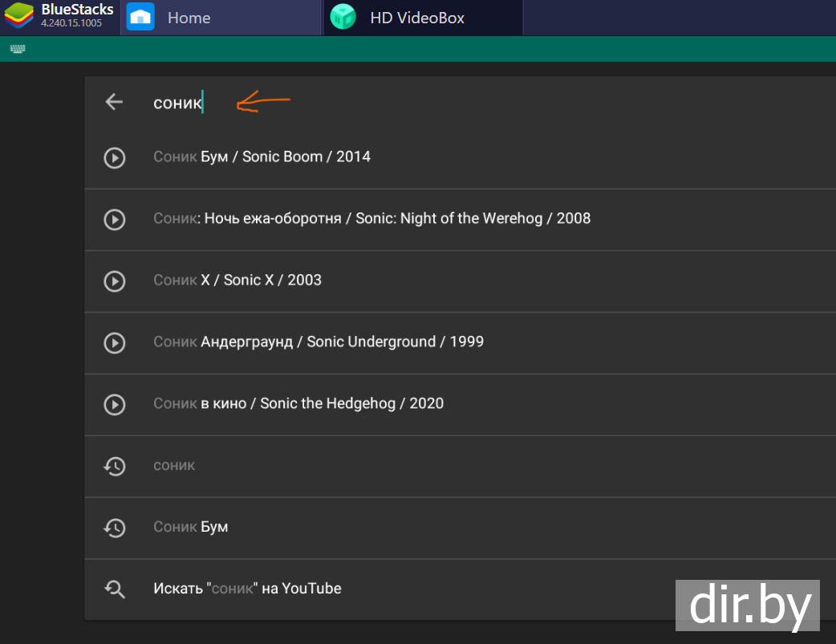Open 'Соник Бум / Sonic Boom / 2014' suggestion
Image resolution: width=836 pixels, height=644 pixels.
coord(262,157)
